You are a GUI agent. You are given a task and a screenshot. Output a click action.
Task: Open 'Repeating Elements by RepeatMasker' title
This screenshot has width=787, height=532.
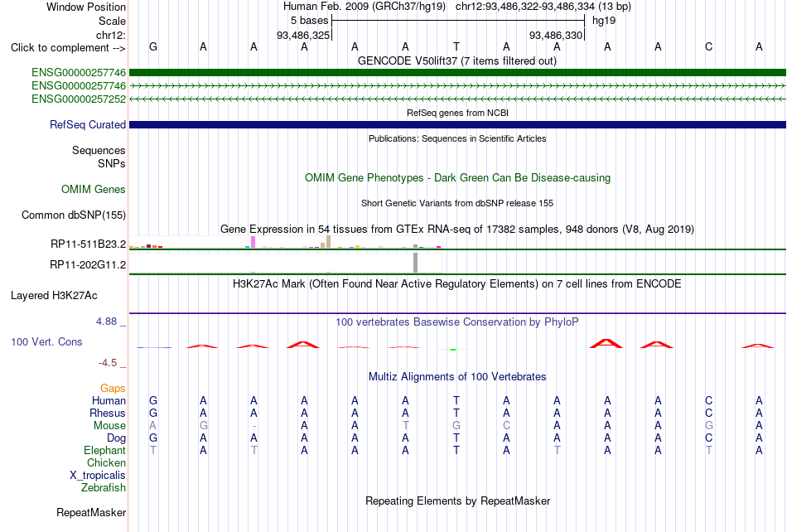point(458,501)
